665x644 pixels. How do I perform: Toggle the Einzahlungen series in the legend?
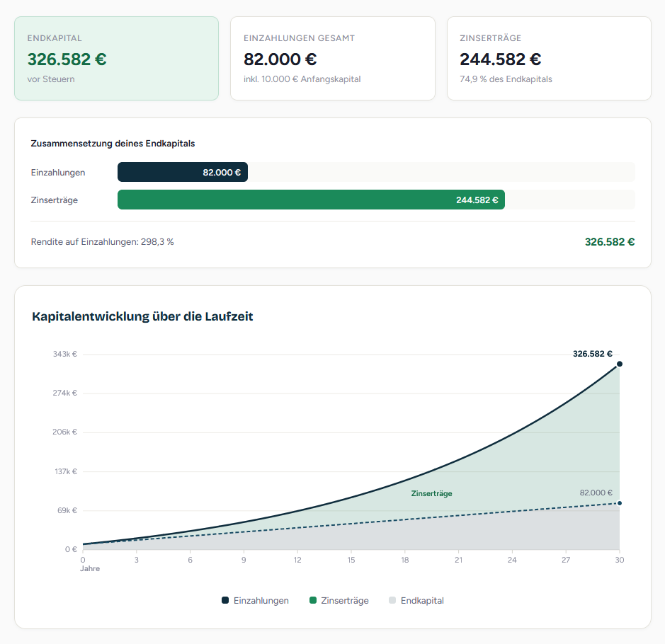(x=261, y=601)
